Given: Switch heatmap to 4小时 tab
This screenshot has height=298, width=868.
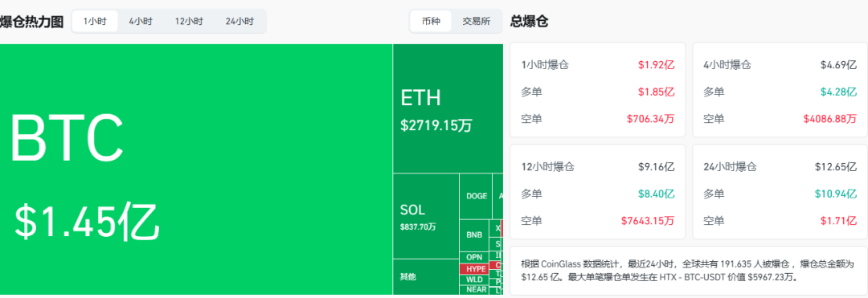Looking at the screenshot, I should pos(141,22).
